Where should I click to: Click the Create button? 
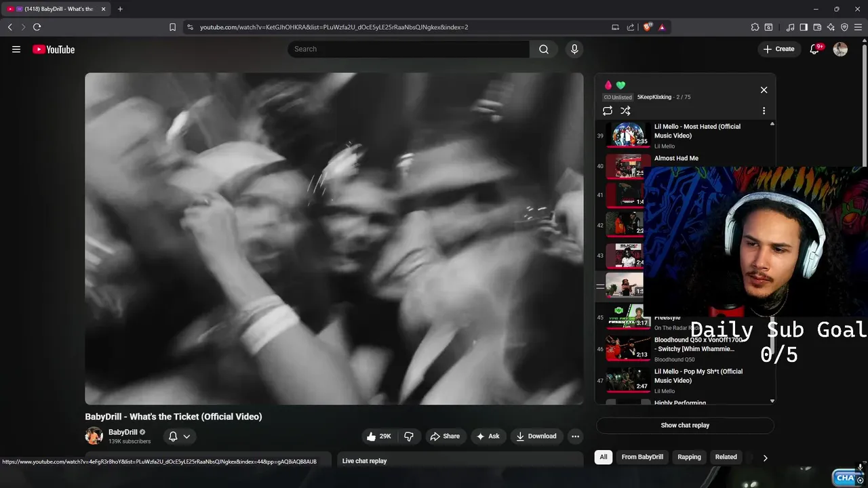[x=778, y=49]
